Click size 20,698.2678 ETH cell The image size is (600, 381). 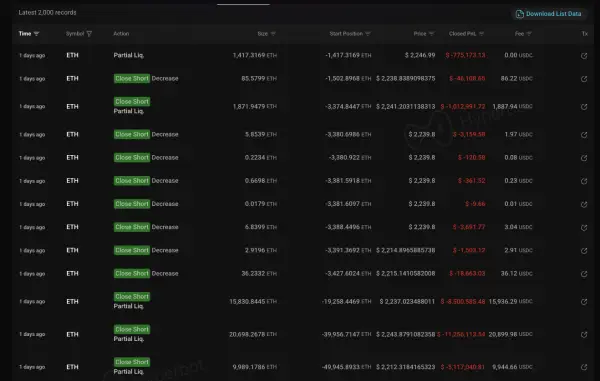[253, 334]
